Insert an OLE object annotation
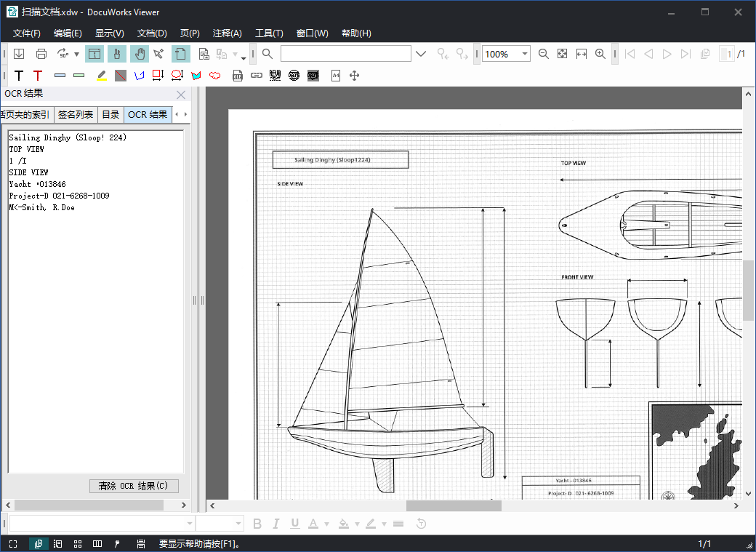Screen dimensions: 756x552 [x=238, y=76]
